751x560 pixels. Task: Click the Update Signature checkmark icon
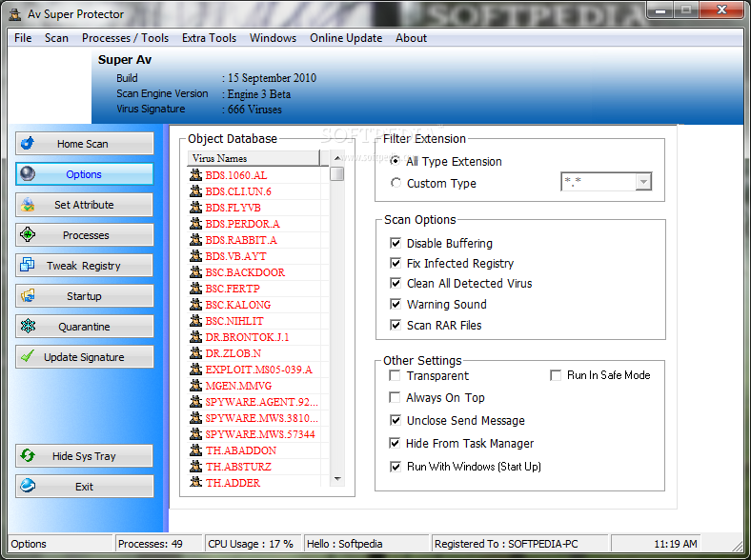(x=28, y=356)
